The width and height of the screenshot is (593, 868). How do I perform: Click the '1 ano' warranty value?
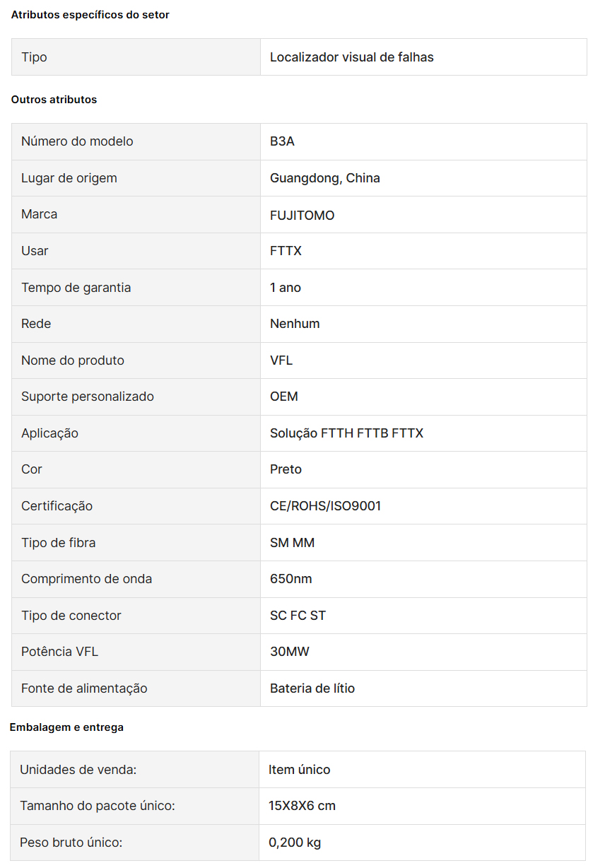(x=286, y=288)
